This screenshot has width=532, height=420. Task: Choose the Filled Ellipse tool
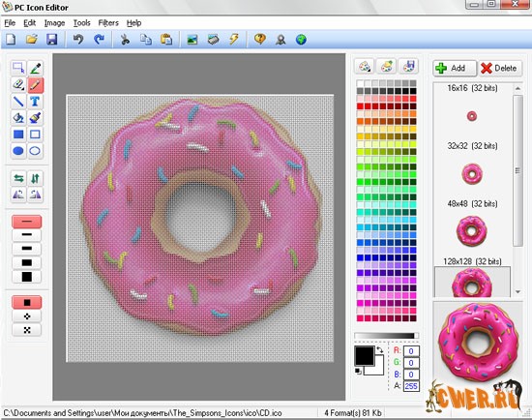18,151
